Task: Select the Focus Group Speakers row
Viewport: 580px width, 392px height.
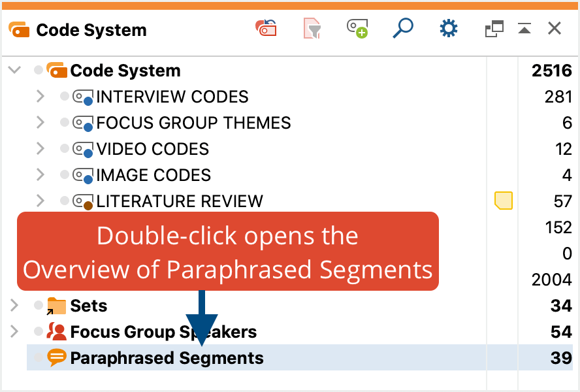Action: pos(290,332)
